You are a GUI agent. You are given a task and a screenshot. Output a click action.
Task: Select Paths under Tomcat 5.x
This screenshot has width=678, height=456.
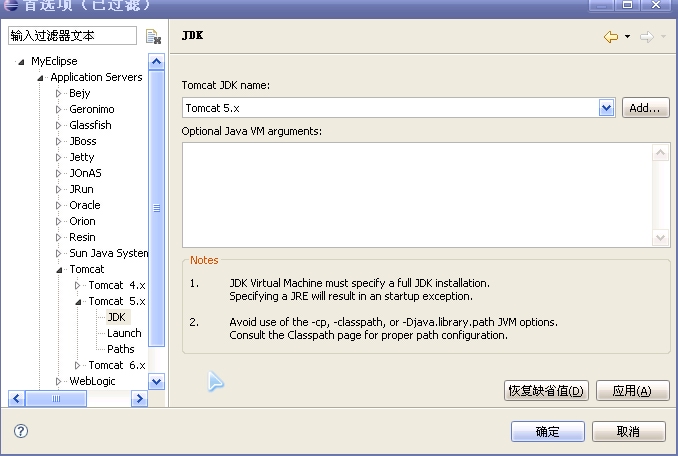(x=120, y=349)
